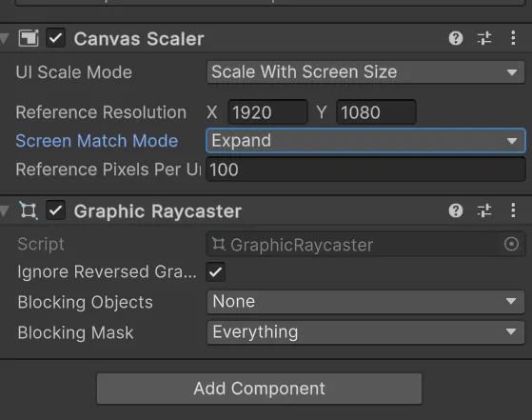Click the Graphic Raycaster header title
The height and width of the screenshot is (420, 532).
point(158,211)
